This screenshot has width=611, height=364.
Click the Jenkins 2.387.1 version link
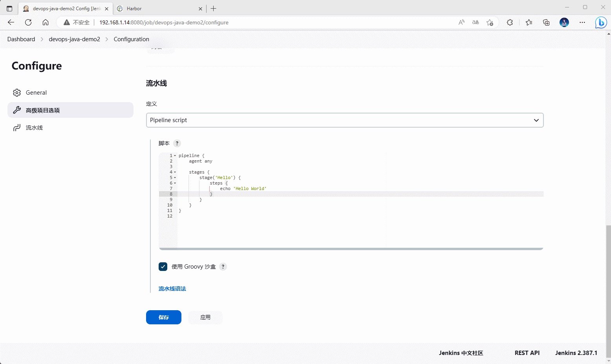point(576,353)
